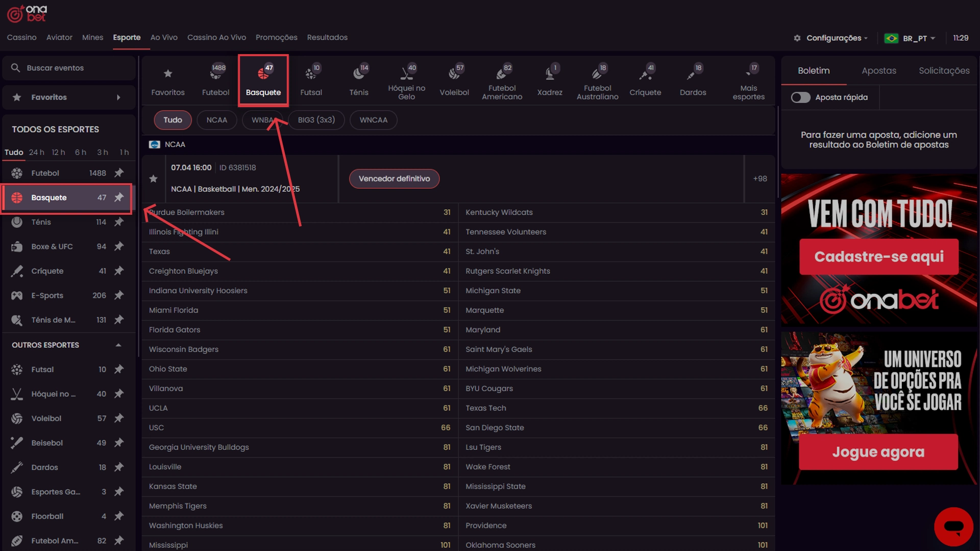
Task: Open the Ao Vivo menu item
Action: [x=164, y=37]
